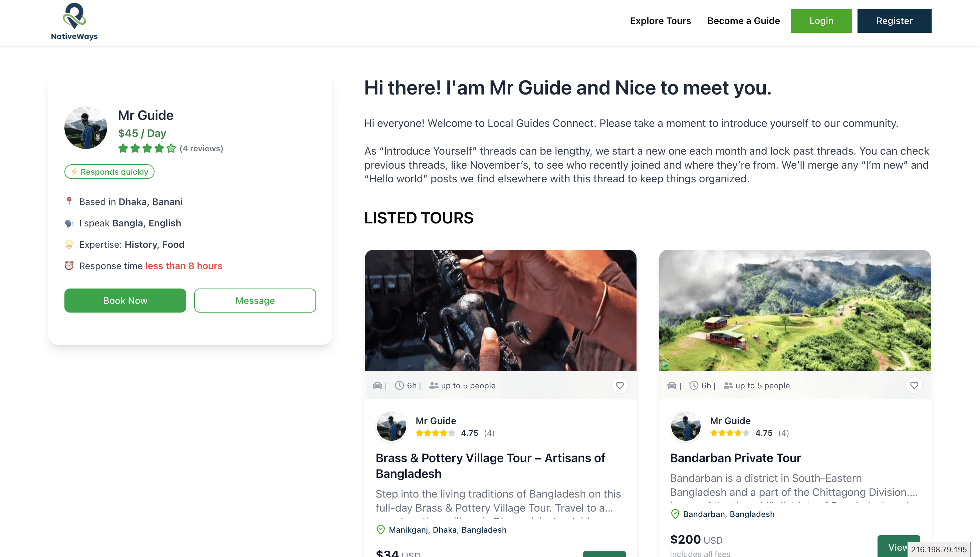Click guide avatar on Bandarban card

[x=686, y=426]
